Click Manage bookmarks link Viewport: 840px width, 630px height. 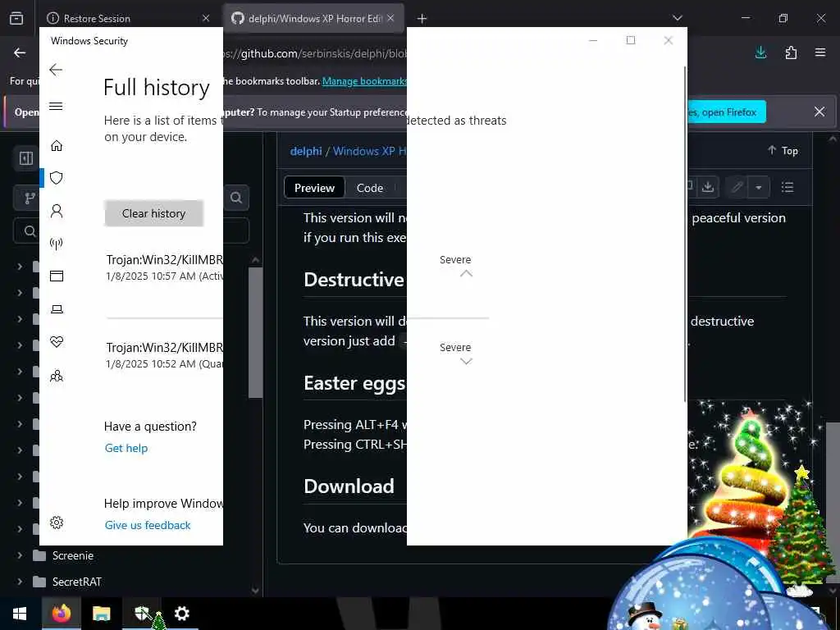[x=364, y=81]
